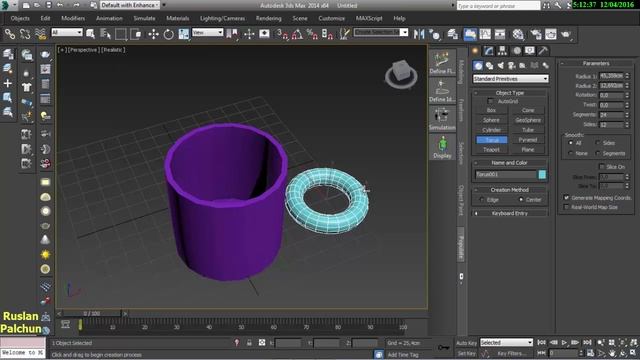Click the sun light icon in left toolbar
The width and height of the screenshot is (640, 360).
45,255
